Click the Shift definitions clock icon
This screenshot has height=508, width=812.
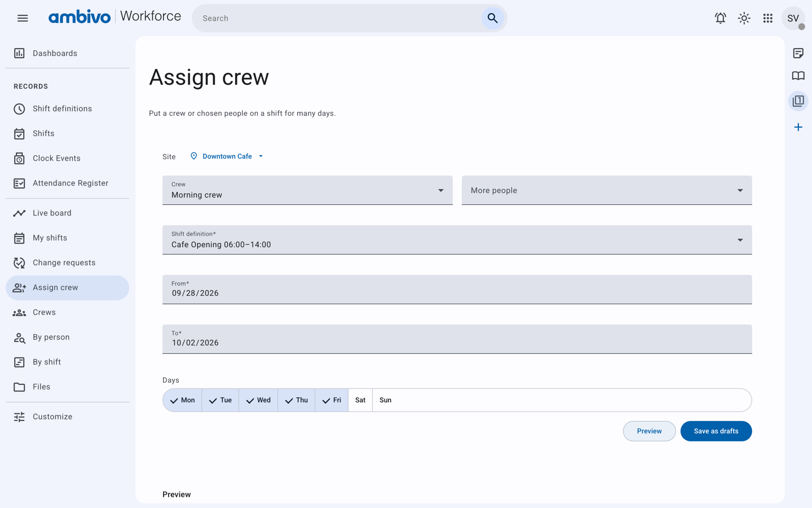(x=19, y=108)
